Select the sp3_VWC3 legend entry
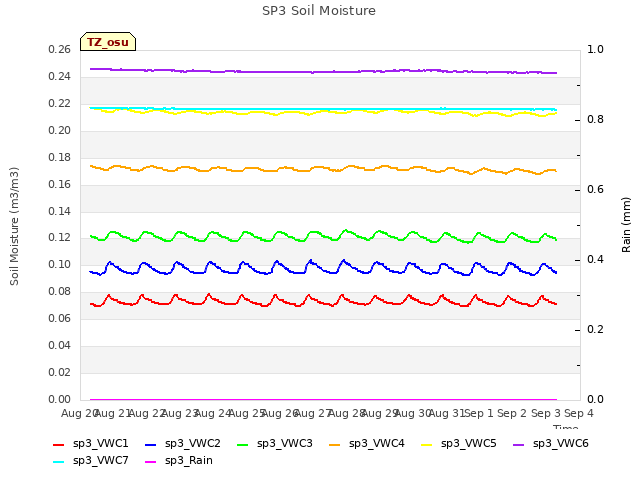 coord(275,444)
